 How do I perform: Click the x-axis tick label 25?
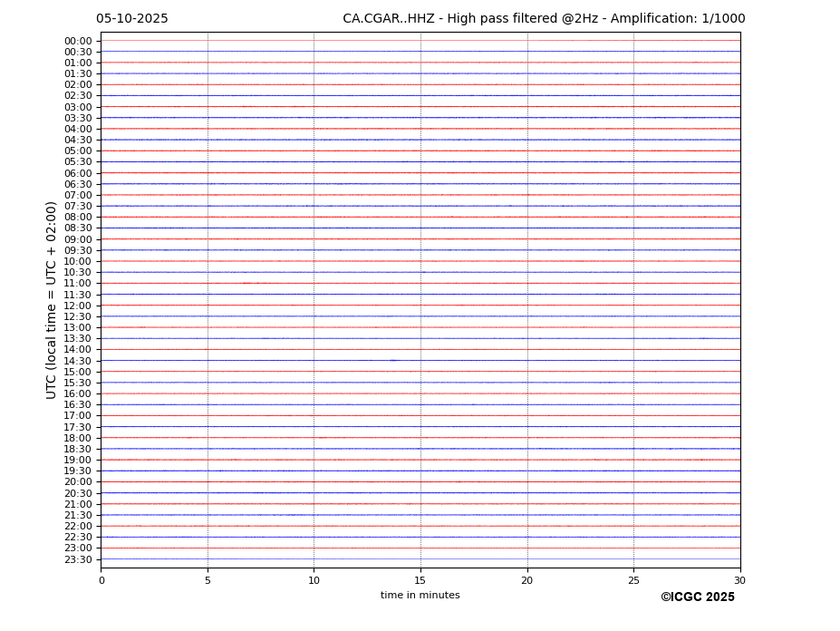pyautogui.click(x=633, y=580)
